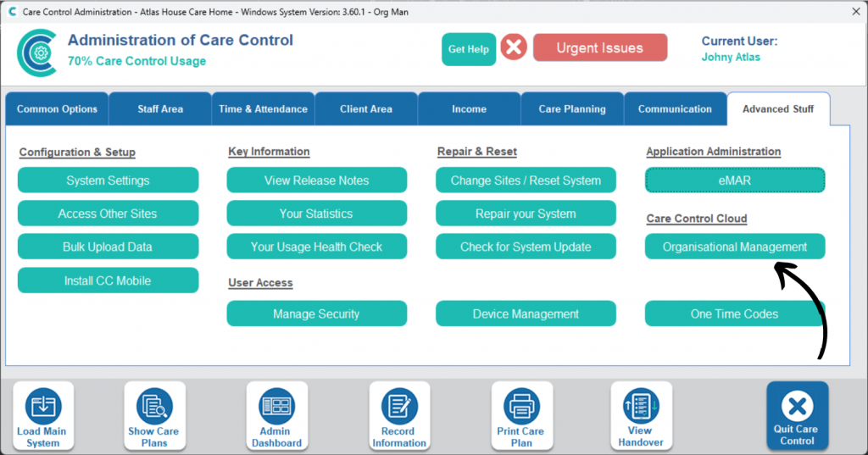
Task: Select the Advanced Stuff tab
Action: (x=778, y=109)
